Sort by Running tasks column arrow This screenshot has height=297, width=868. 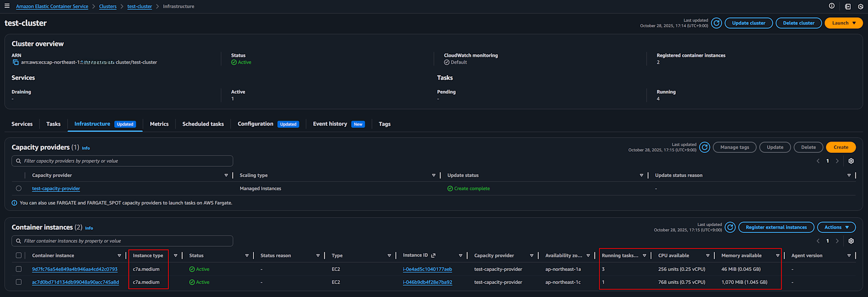[644, 256]
